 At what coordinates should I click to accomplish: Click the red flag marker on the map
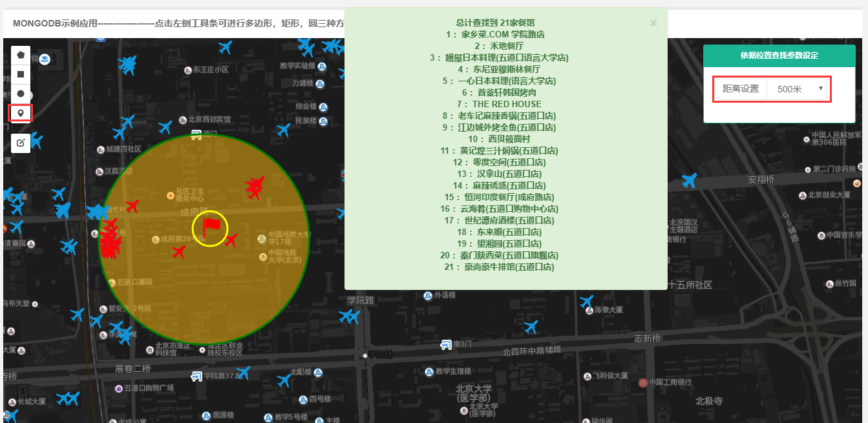[x=211, y=227]
